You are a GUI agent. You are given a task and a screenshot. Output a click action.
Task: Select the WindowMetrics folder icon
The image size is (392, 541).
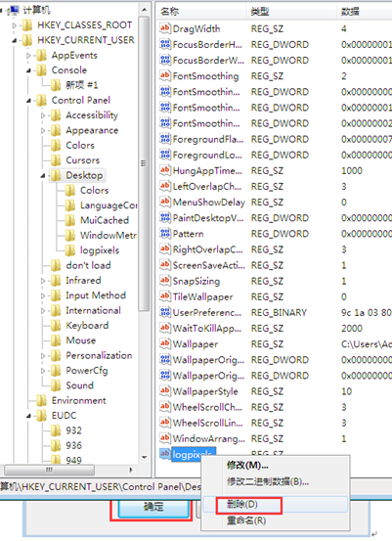pos(70,236)
